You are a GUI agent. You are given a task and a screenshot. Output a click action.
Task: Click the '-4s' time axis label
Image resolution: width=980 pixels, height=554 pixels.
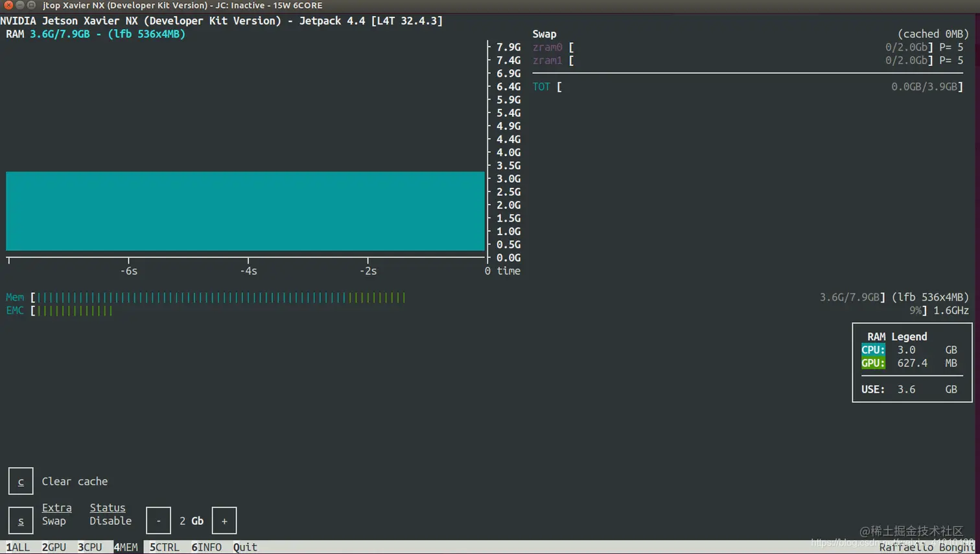click(x=249, y=271)
